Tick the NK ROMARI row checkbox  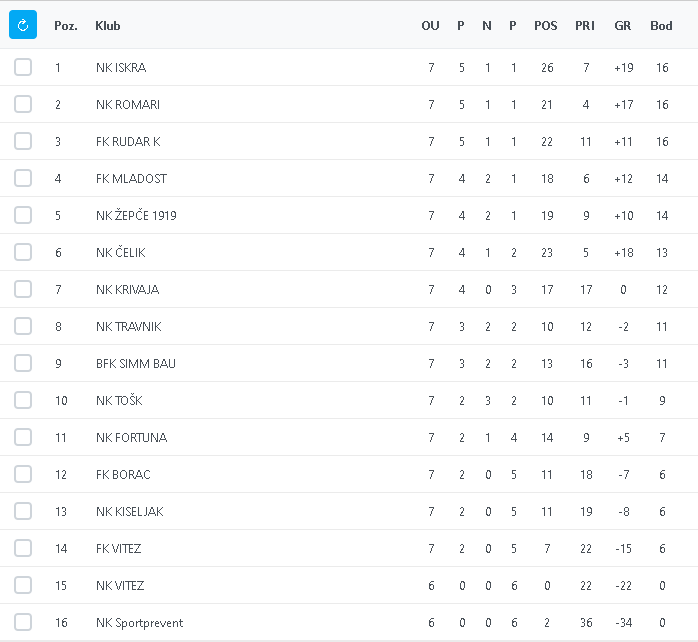coord(23,104)
